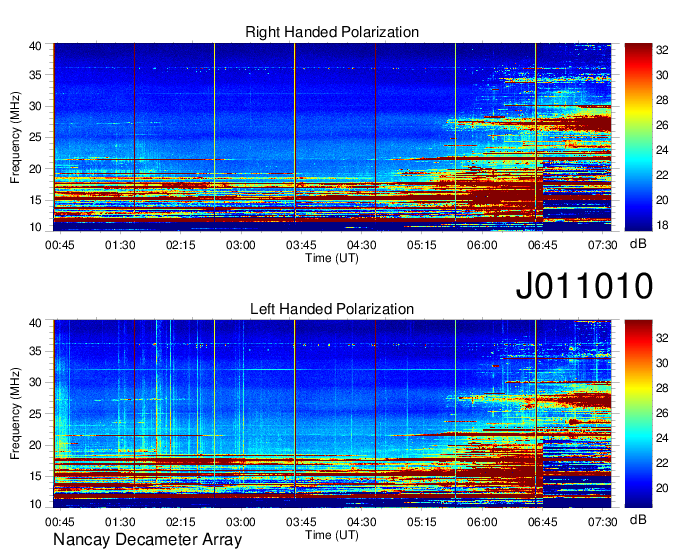Click the "03:45" time tick of Left Handed plot
Viewport: 680px width, 552px height.
point(301,522)
